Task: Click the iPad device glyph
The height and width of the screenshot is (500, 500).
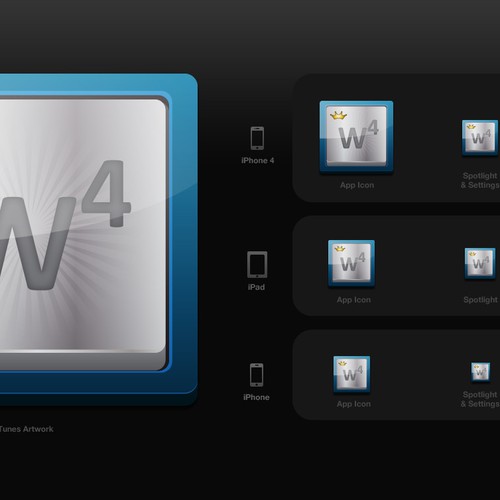Action: [257, 265]
